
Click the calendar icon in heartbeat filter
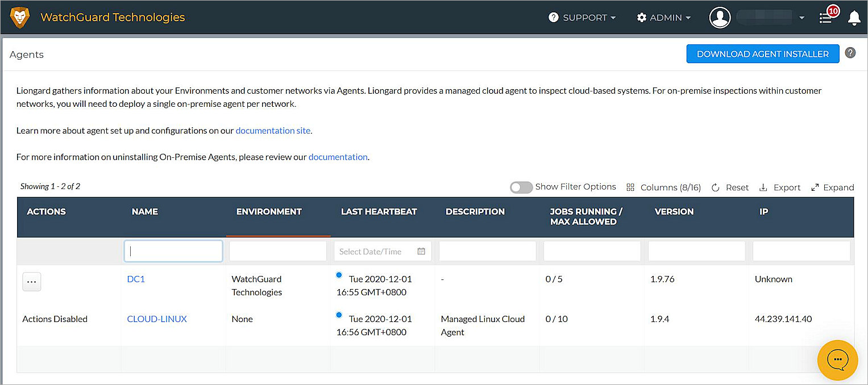click(x=421, y=252)
